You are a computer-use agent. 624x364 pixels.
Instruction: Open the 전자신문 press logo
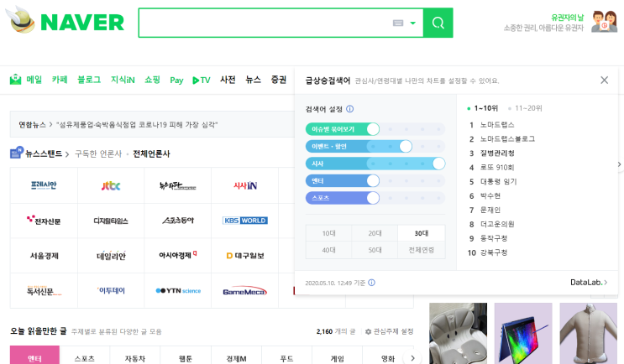pos(44,221)
